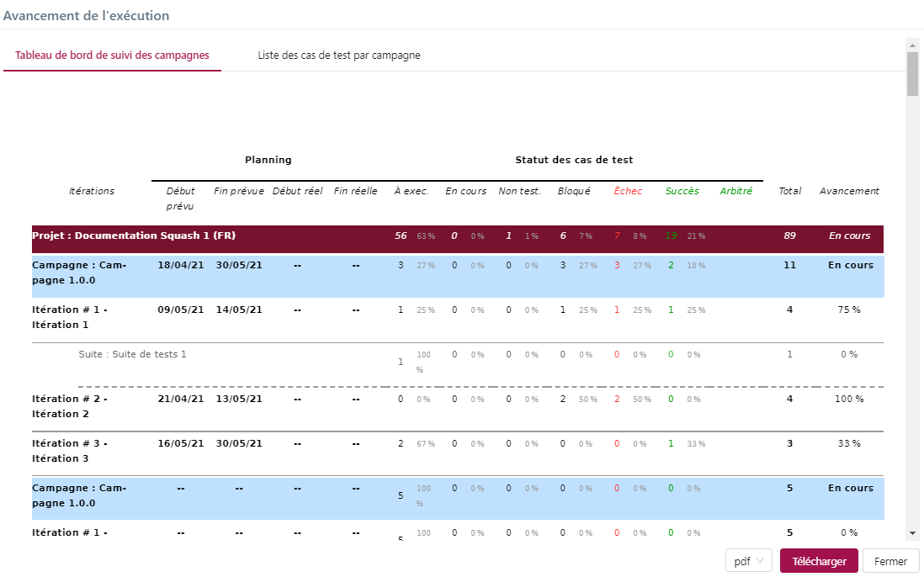Click the 'Succès' column header
This screenshot has width=924, height=577.
click(x=682, y=191)
